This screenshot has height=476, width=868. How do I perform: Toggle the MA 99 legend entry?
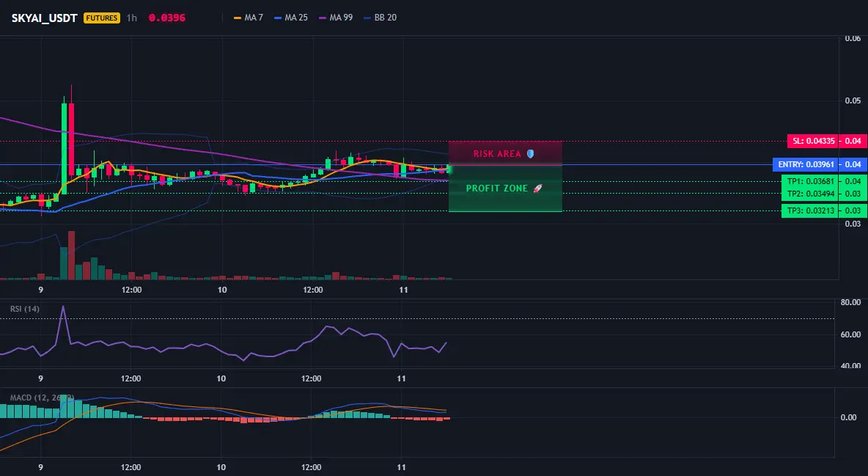(336, 18)
